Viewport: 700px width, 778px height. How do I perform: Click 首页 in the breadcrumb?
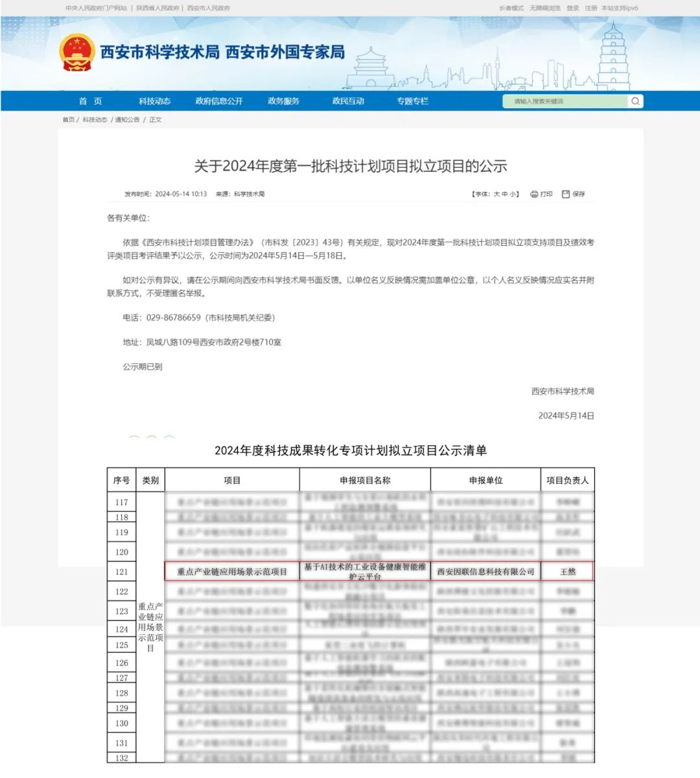pos(68,120)
